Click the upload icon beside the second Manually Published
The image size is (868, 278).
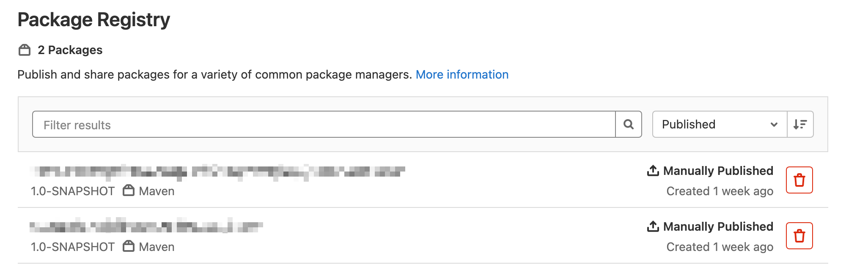(653, 226)
